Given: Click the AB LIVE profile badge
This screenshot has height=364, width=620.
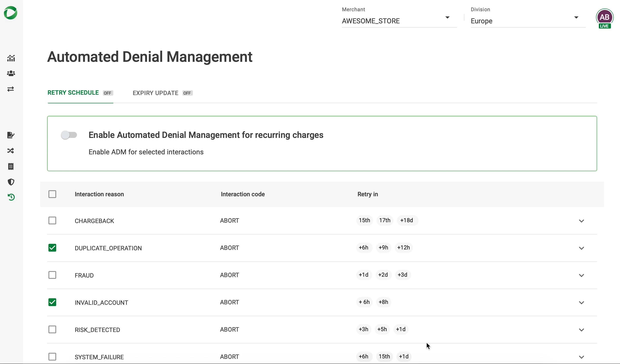Looking at the screenshot, I should 605,18.
